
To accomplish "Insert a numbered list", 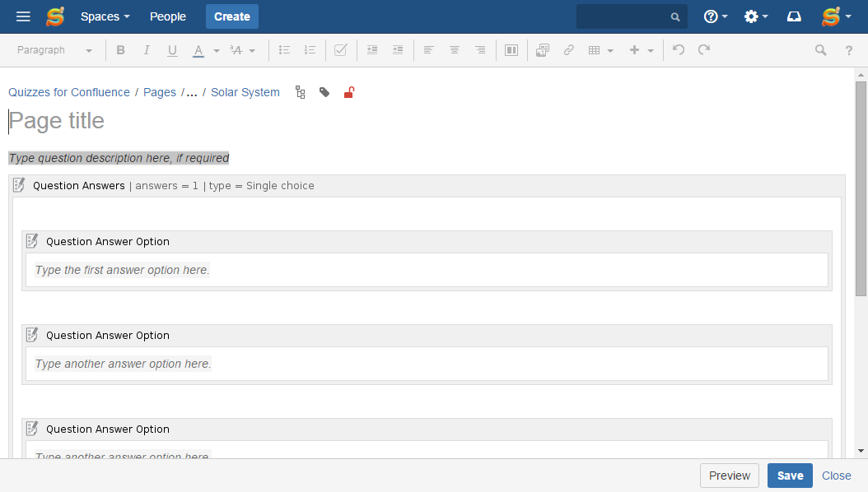I will click(310, 50).
